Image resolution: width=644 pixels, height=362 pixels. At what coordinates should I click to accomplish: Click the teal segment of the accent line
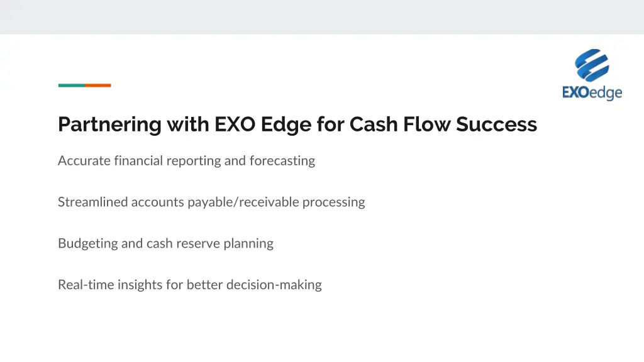[x=71, y=85]
